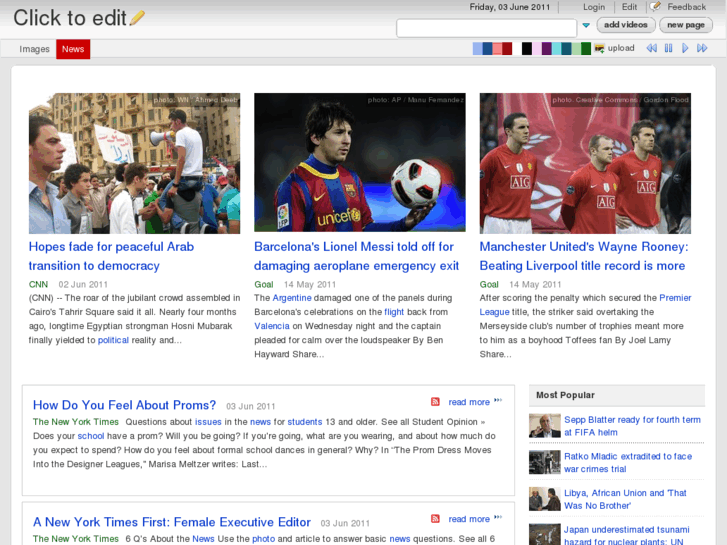Choose the light blue color swatch
Image resolution: width=727 pixels, height=545 pixels.
[478, 48]
